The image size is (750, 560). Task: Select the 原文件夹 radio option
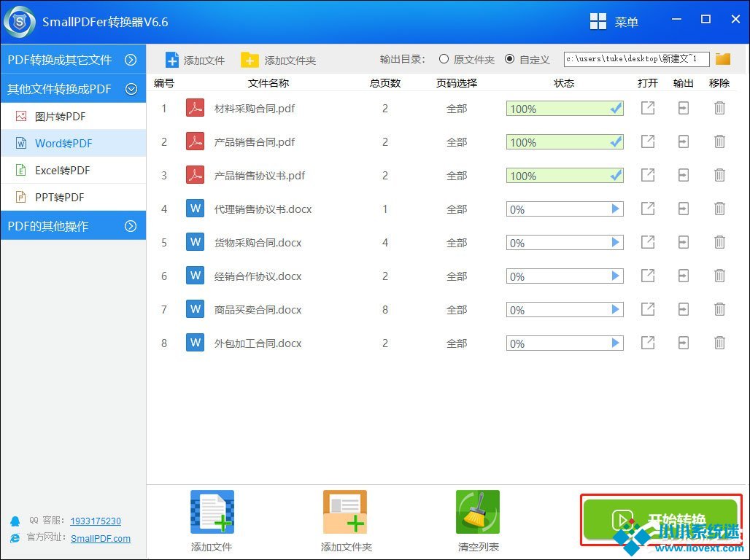[x=444, y=59]
